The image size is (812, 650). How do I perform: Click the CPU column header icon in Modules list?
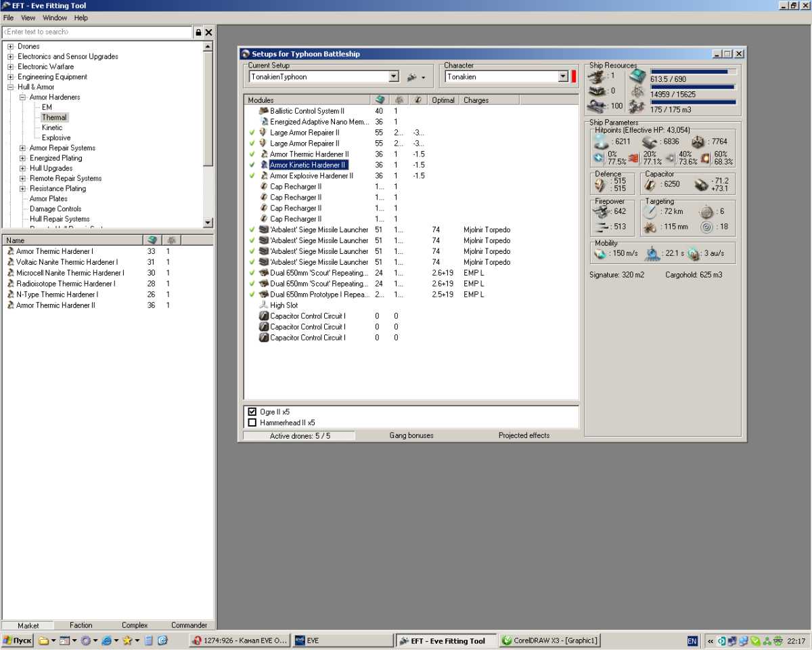tap(380, 100)
